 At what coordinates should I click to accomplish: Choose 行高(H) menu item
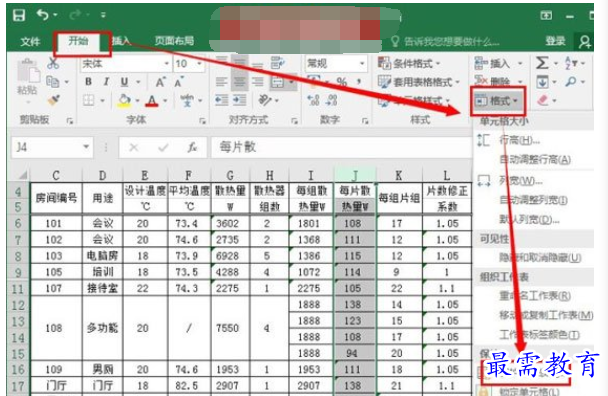pos(520,140)
